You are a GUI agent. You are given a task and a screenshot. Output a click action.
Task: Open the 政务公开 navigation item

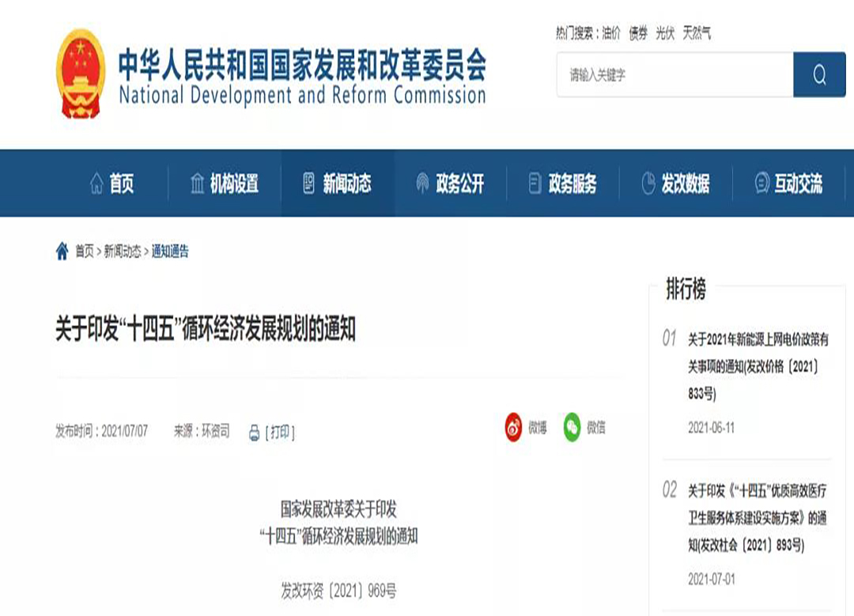[x=451, y=183]
